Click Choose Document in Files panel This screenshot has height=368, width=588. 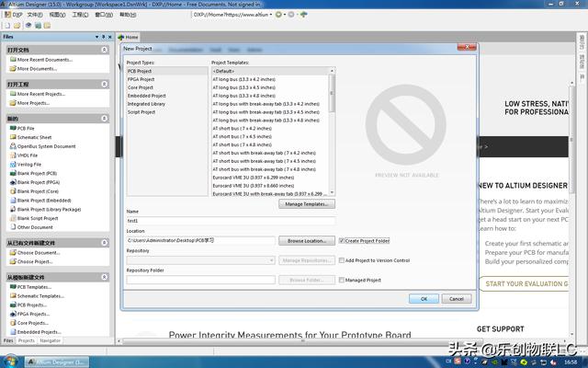coord(39,253)
